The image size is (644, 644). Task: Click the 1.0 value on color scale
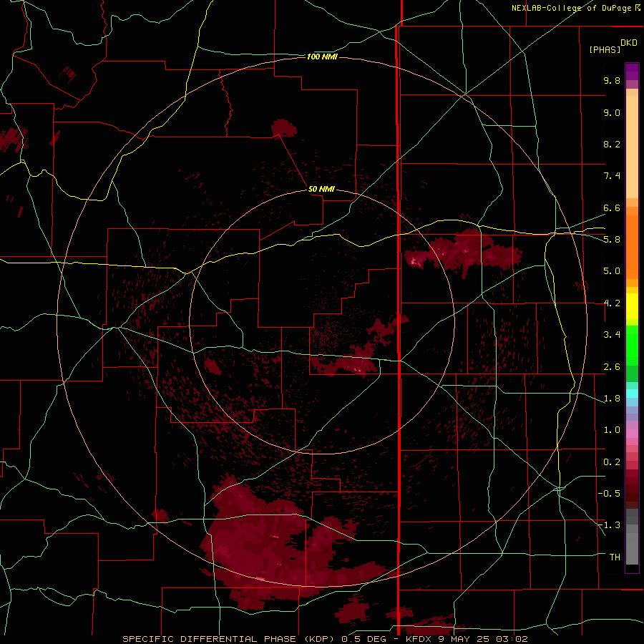click(x=612, y=430)
